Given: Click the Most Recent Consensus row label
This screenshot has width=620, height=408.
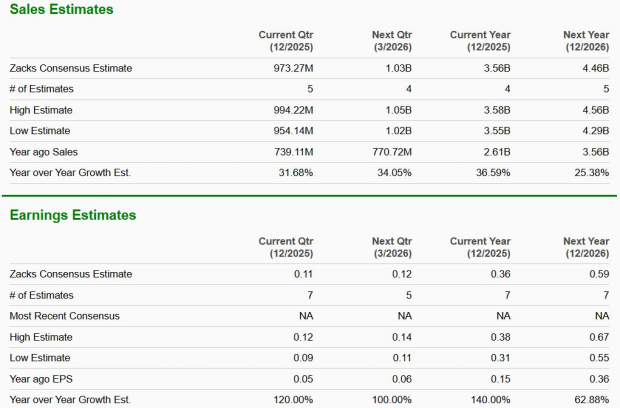Looking at the screenshot, I should click(64, 316).
